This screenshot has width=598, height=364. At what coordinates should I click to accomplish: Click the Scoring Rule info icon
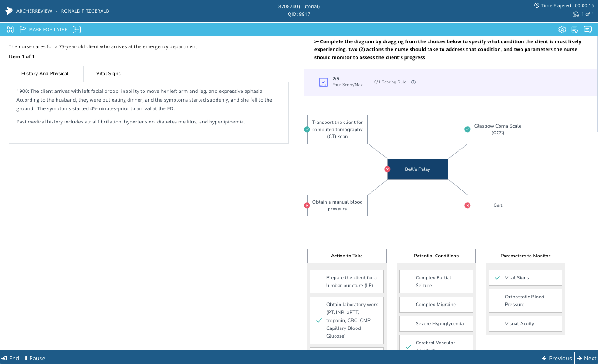click(x=413, y=82)
